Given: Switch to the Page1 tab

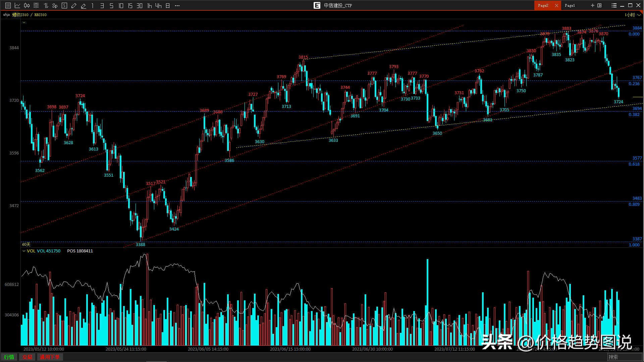Looking at the screenshot, I should pos(570,5).
